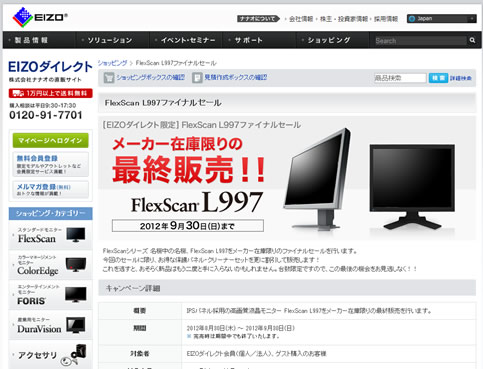Click the 期間 table row label
The height and width of the screenshot is (369, 483).
tap(140, 328)
